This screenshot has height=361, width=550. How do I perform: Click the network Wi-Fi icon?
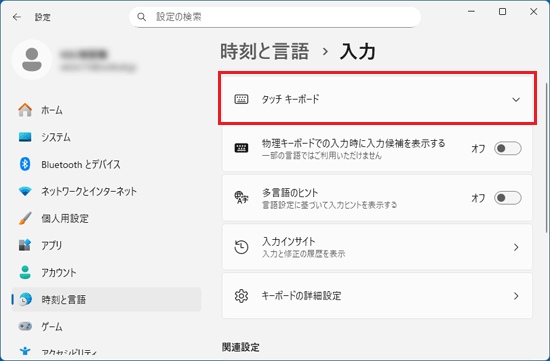coord(25,191)
